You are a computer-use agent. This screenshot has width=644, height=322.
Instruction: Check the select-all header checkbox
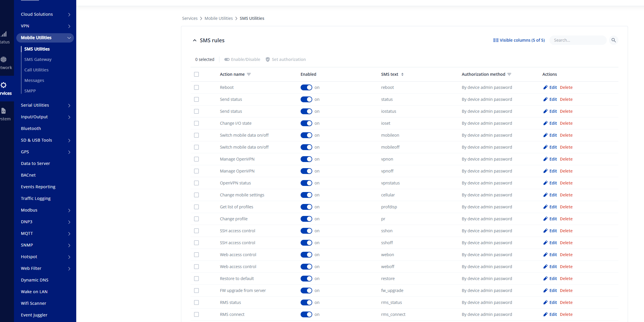[196, 74]
